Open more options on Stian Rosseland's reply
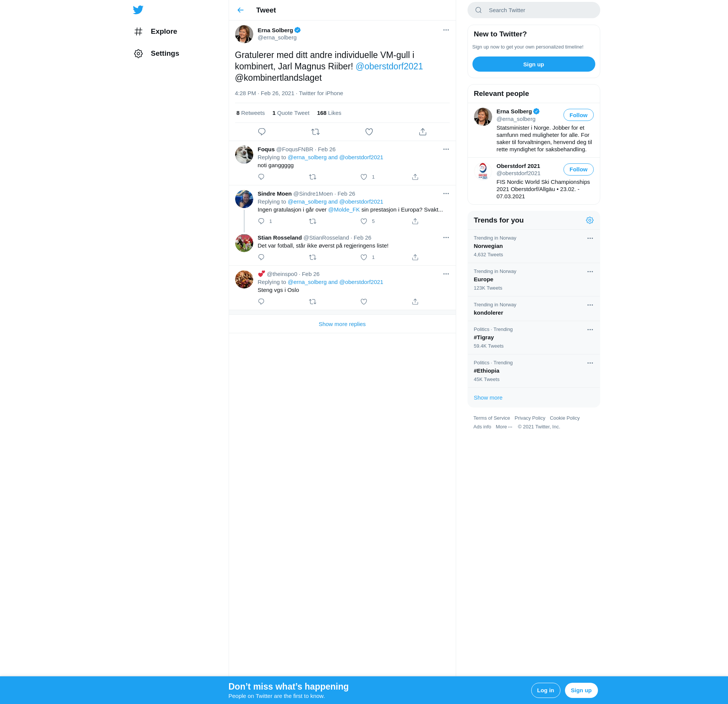Viewport: 728px width, 704px height. 446,238
